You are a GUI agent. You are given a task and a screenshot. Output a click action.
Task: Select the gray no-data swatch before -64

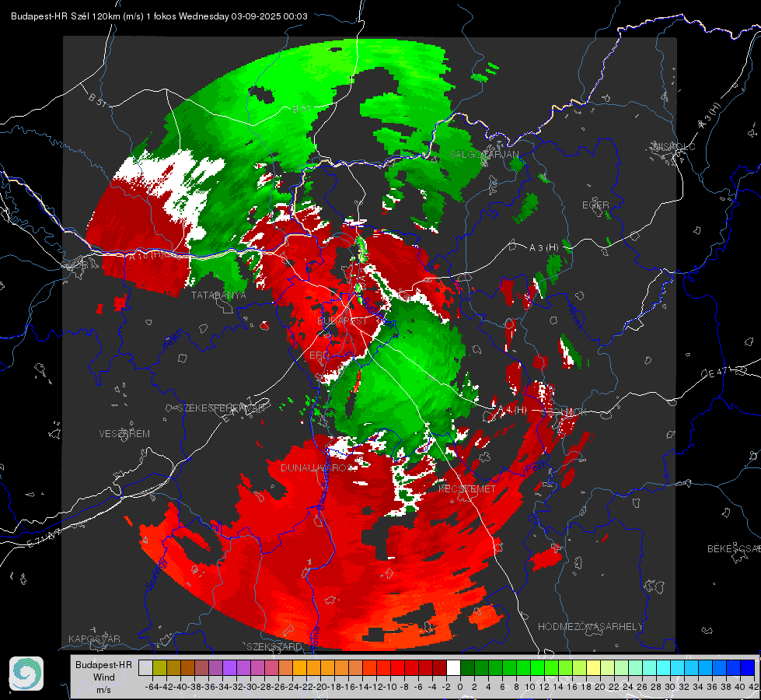145,668
